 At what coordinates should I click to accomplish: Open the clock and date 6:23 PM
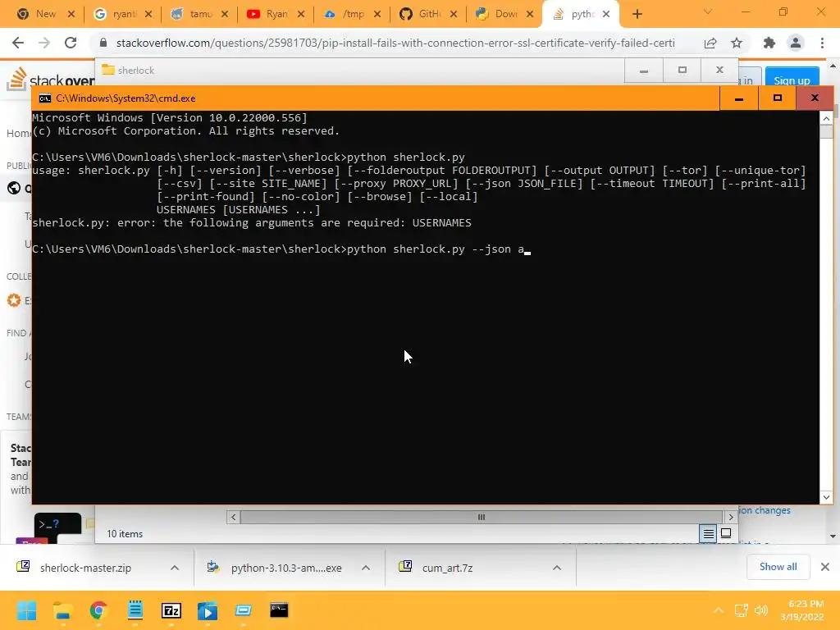click(x=802, y=610)
